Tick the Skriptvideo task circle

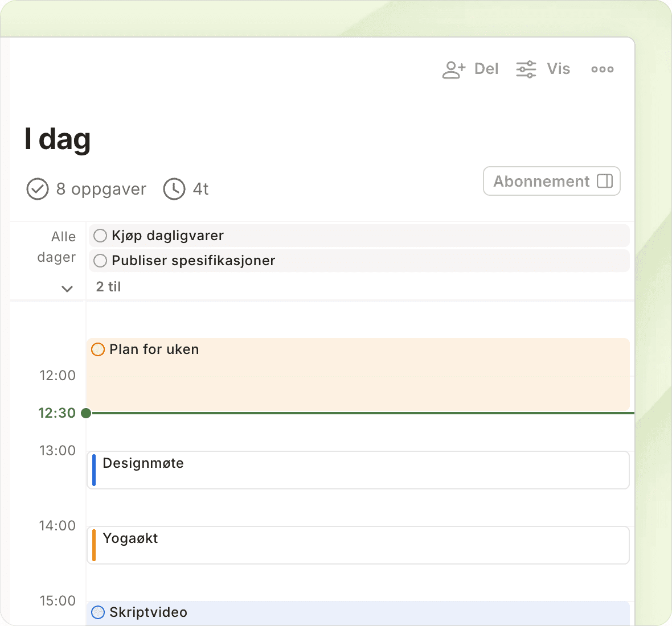click(x=98, y=612)
